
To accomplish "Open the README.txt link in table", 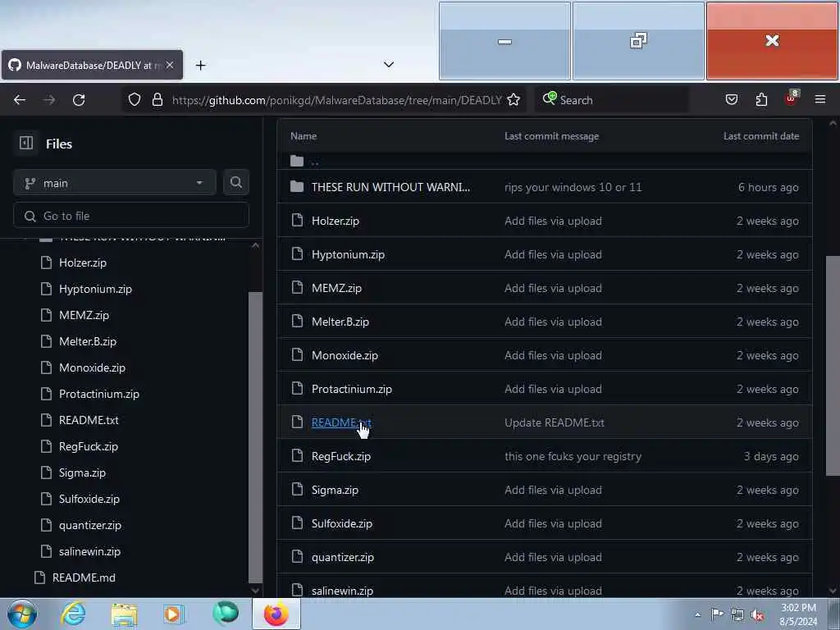I will [342, 422].
